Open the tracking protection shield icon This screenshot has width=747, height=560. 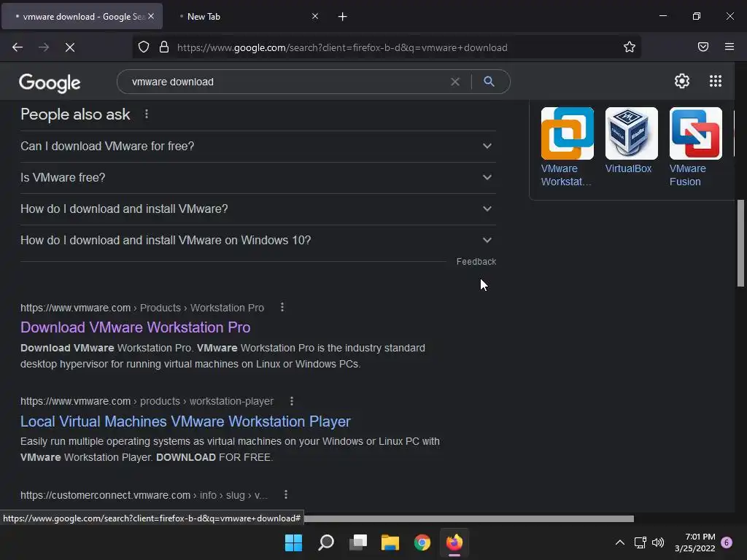144,47
